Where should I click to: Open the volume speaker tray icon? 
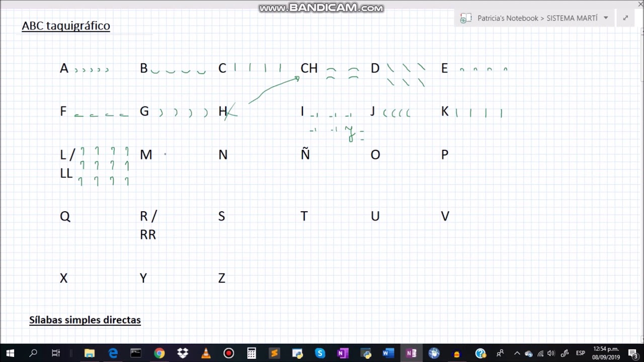551,354
